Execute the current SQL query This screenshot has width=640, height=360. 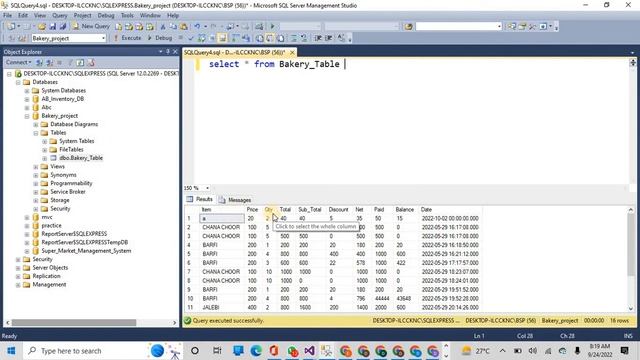(127, 38)
